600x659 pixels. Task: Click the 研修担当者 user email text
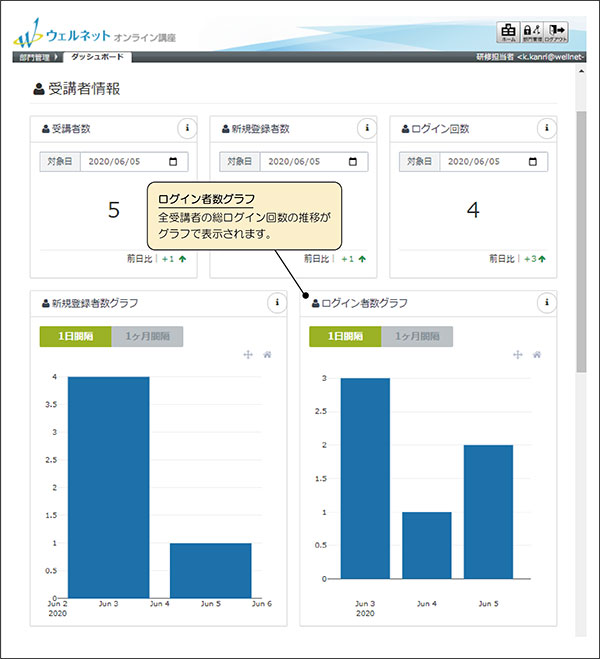point(530,57)
